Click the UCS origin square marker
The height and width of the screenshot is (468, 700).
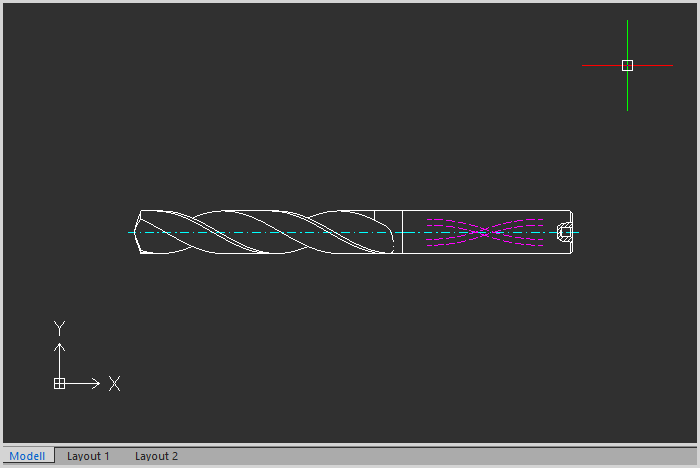pyautogui.click(x=59, y=383)
